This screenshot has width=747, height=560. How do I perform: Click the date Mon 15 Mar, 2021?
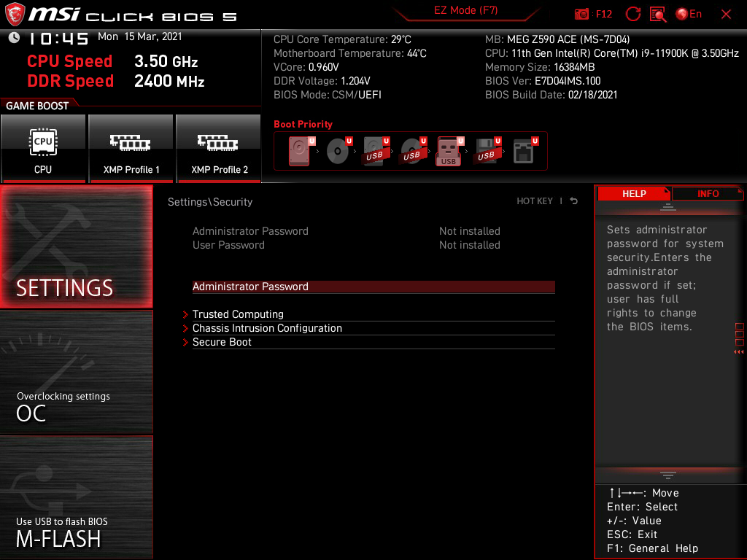(x=139, y=36)
